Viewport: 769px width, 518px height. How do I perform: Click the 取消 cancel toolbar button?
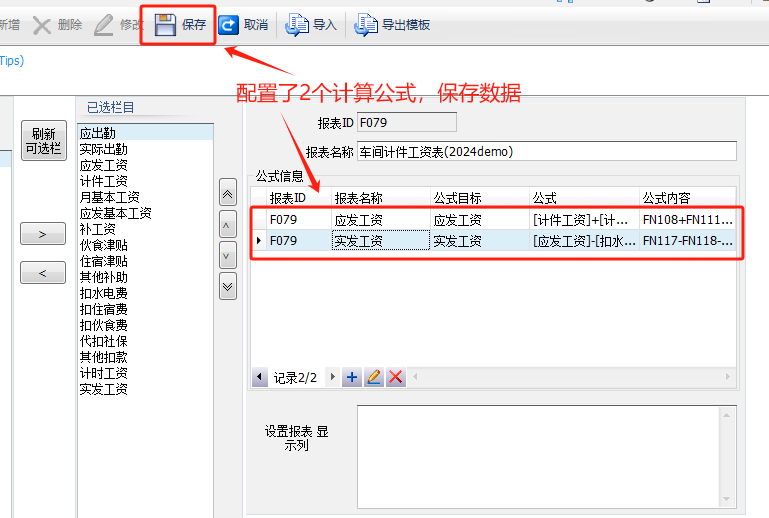coord(243,25)
